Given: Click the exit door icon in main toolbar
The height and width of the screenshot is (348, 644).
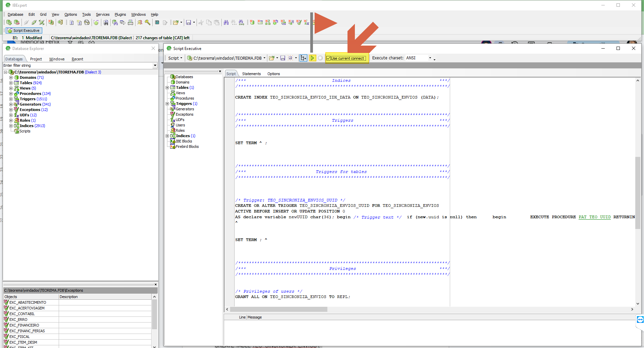Looking at the screenshot, I should point(60,22).
